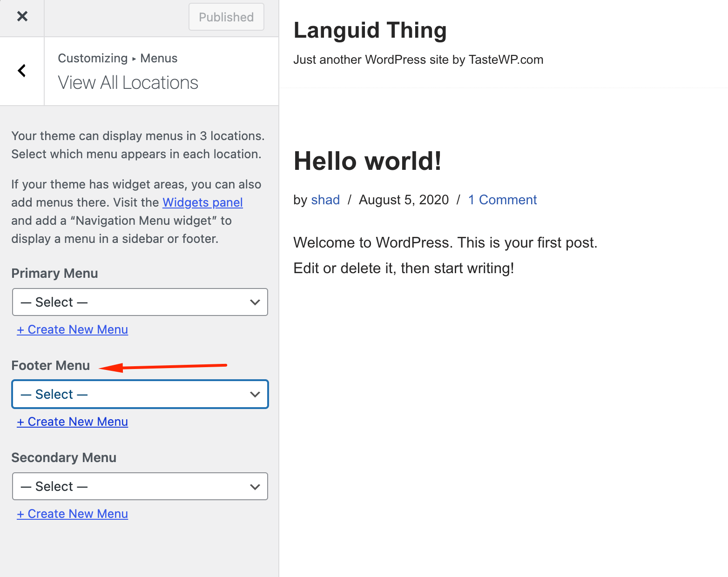Viewport: 728px width, 577px height.
Task: Open the Hello world! post title
Action: (x=368, y=161)
